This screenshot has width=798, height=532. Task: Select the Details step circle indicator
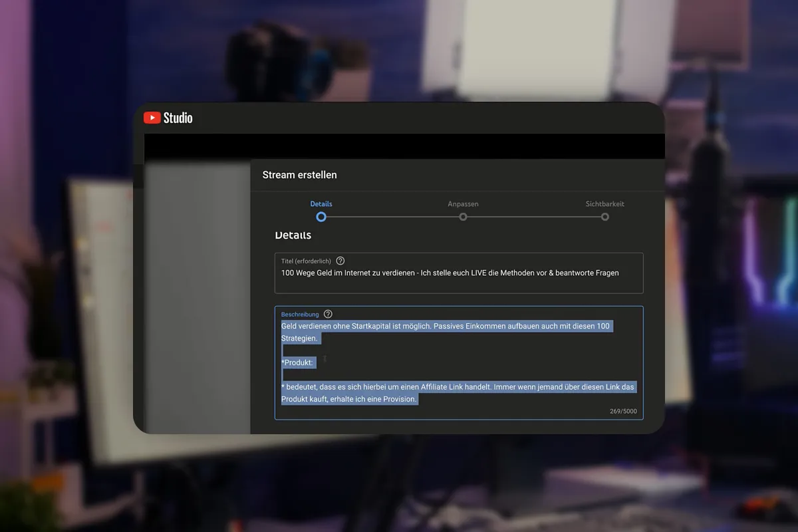coord(321,217)
